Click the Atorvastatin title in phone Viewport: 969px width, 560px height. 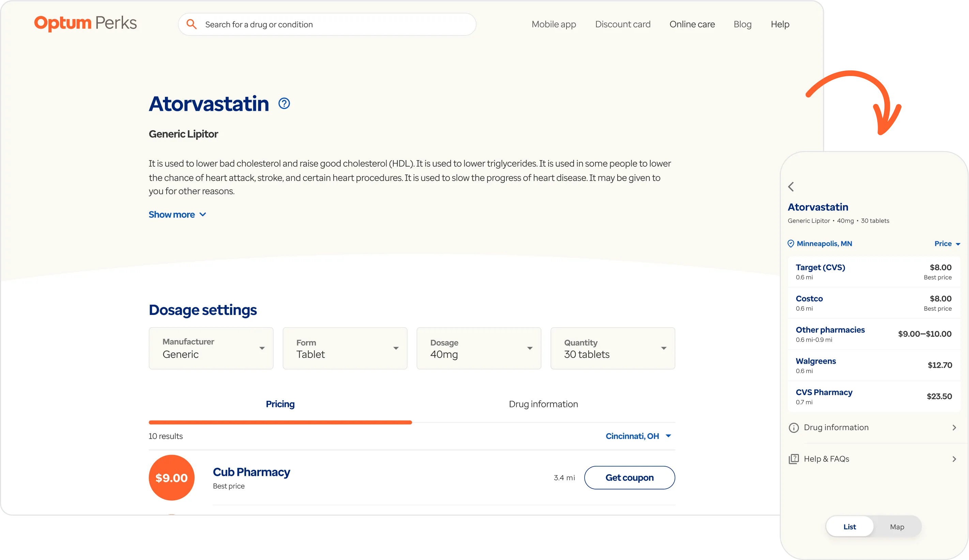[818, 207]
